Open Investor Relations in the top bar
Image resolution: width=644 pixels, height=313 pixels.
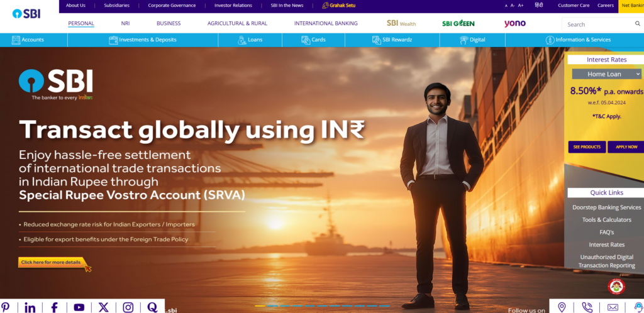point(233,5)
